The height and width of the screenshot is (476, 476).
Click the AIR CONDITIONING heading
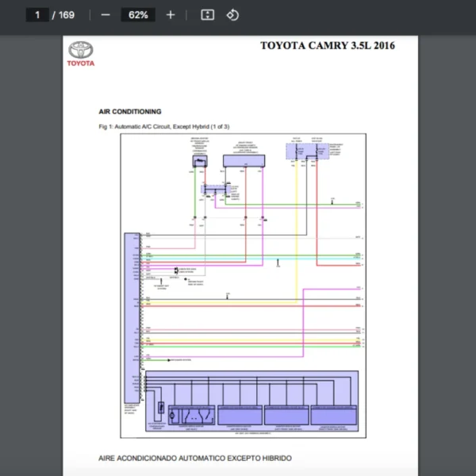tap(130, 112)
